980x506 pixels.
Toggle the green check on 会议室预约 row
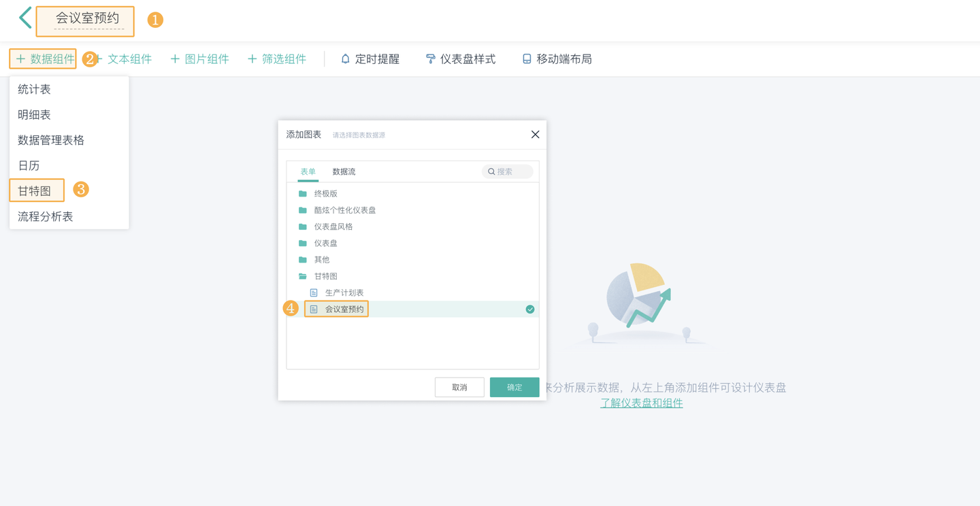tap(529, 309)
